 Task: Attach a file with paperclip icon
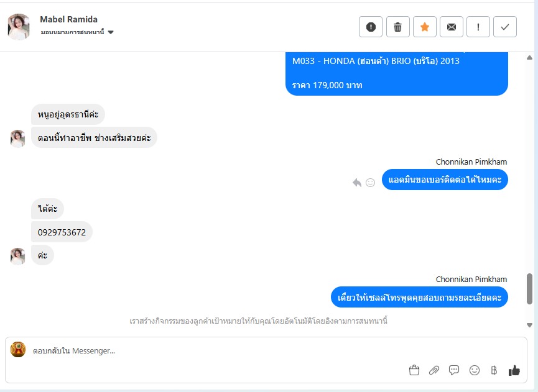434,370
